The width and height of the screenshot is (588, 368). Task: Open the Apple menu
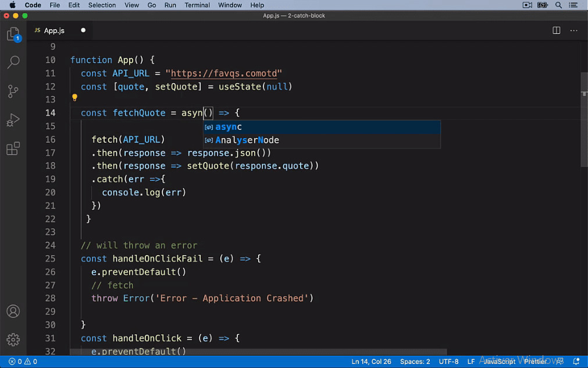12,5
